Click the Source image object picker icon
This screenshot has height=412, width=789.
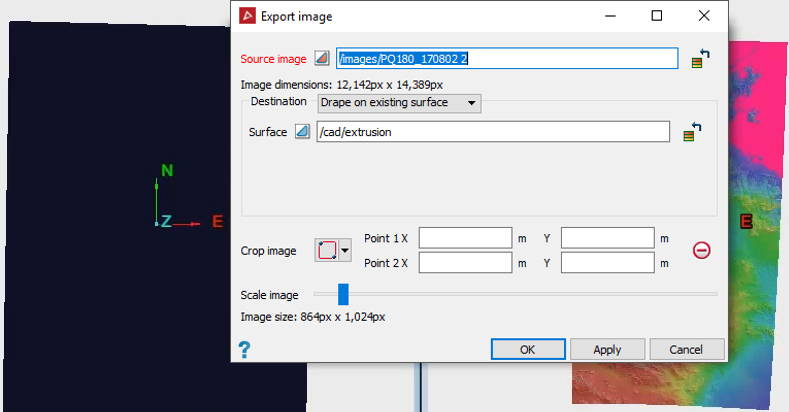pyautogui.click(x=322, y=58)
